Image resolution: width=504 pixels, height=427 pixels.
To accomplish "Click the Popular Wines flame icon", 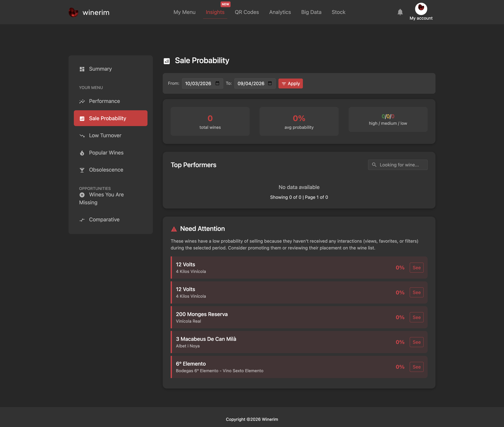I will coord(82,153).
